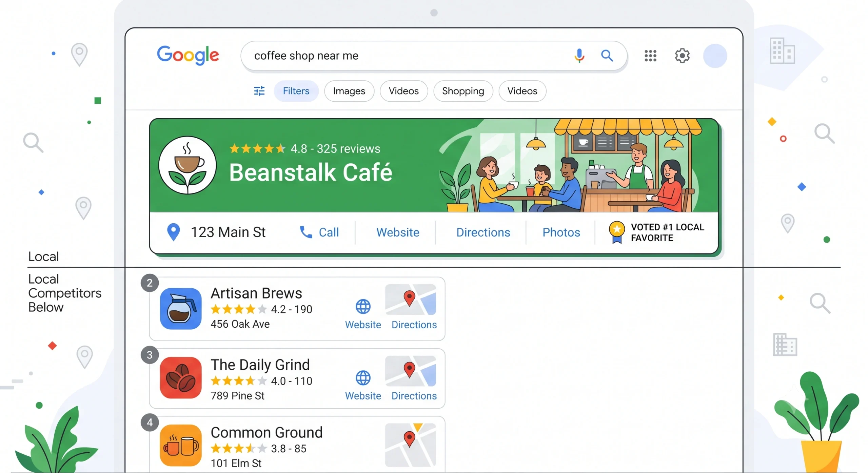This screenshot has width=868, height=473.
Task: Click Common Ground star rating
Action: tap(239, 449)
